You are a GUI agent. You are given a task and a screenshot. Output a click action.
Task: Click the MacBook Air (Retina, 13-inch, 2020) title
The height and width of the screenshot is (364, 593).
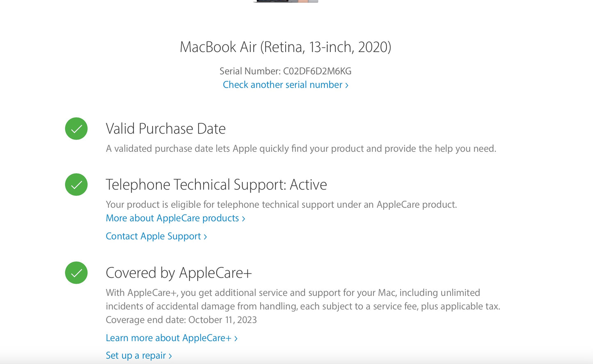(x=285, y=47)
